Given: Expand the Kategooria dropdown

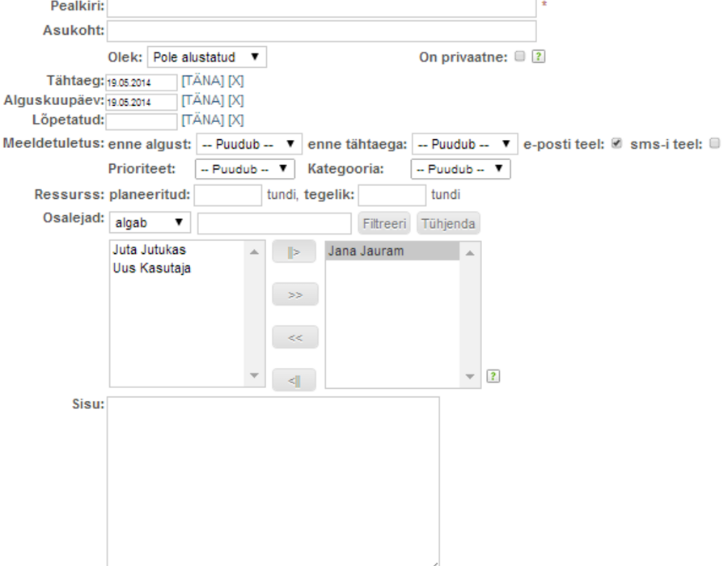Looking at the screenshot, I should (x=460, y=169).
